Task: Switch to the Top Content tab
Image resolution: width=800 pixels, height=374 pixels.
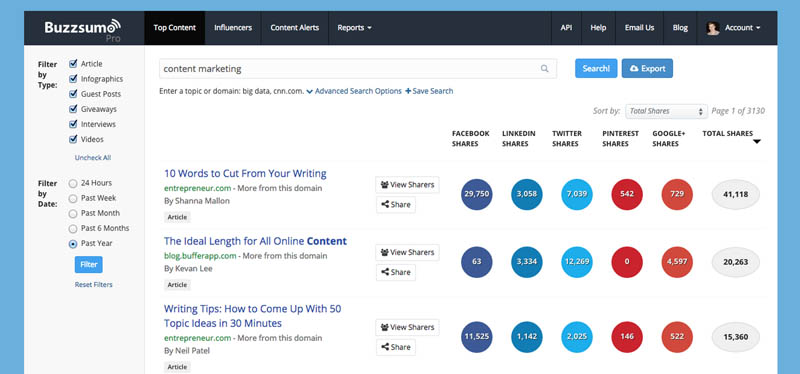Action: [174, 28]
